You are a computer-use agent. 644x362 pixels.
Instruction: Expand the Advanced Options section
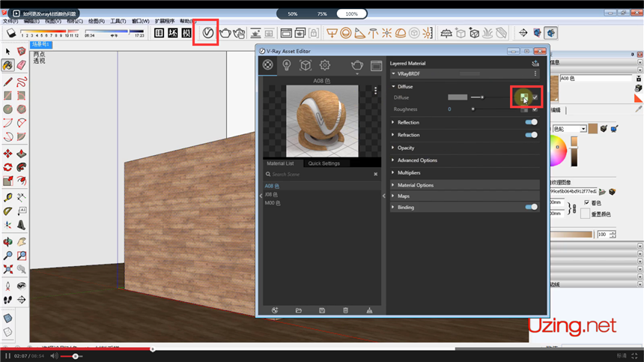pyautogui.click(x=417, y=160)
